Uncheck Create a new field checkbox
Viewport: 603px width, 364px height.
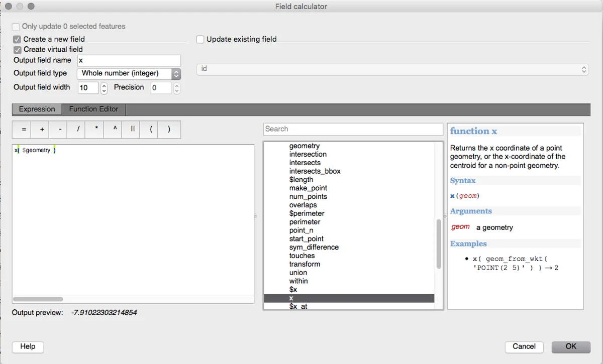[x=18, y=39]
